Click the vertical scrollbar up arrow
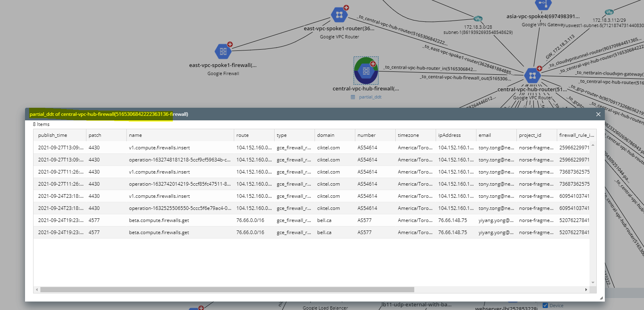Image resolution: width=644 pixels, height=310 pixels. (593, 145)
